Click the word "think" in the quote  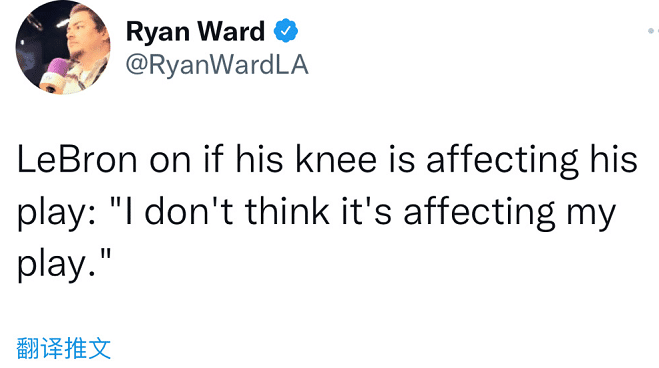[x=287, y=211]
